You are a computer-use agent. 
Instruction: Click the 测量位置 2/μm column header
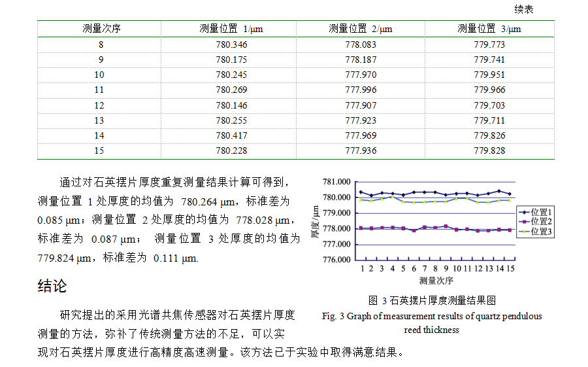click(361, 29)
